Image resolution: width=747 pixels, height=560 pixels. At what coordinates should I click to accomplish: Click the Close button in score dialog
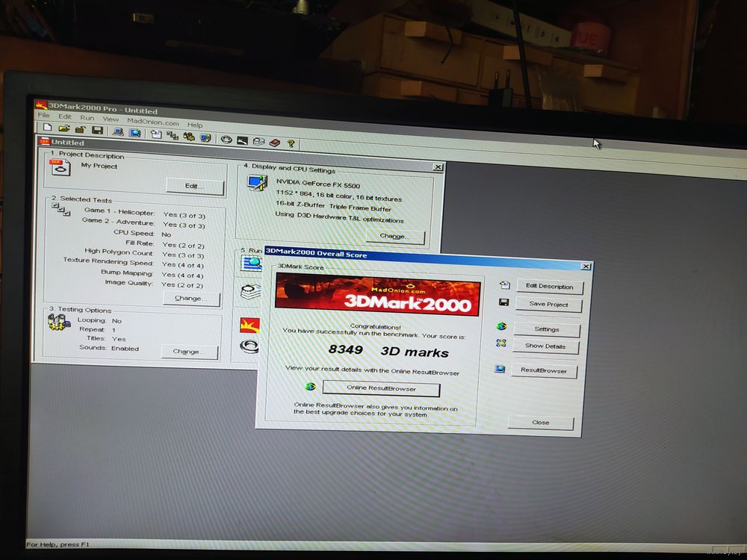click(x=541, y=423)
